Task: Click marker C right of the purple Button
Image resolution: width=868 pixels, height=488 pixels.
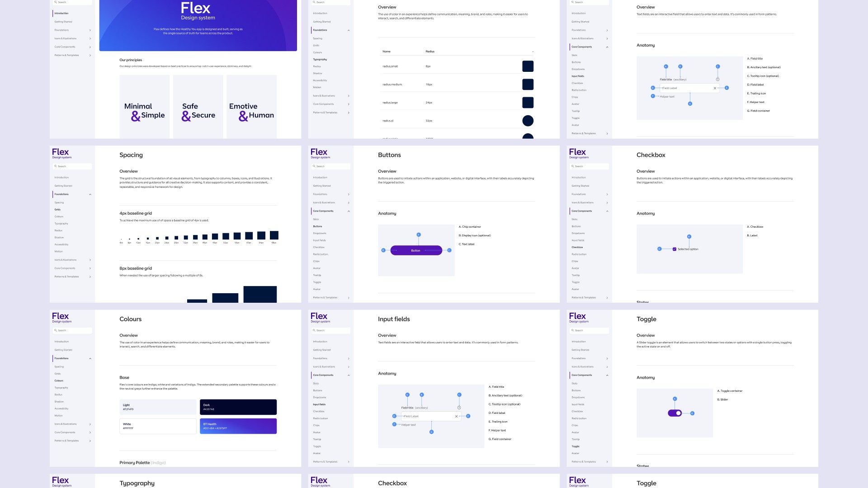Action: [x=449, y=250]
